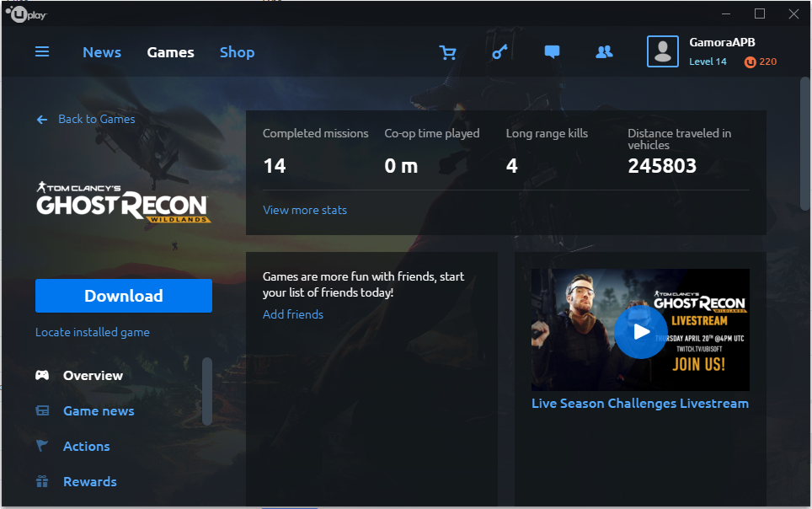Viewport: 812px width, 509px height.
Task: Go Back to Games
Action: (x=96, y=119)
